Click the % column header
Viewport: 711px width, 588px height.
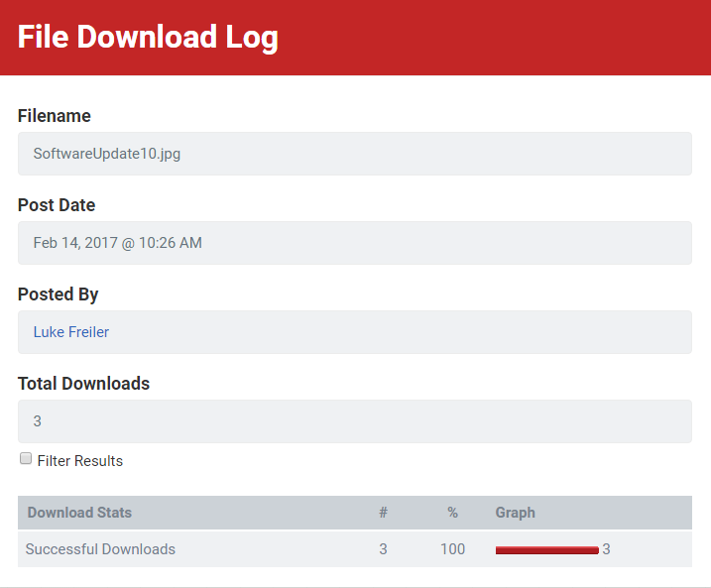coord(452,513)
